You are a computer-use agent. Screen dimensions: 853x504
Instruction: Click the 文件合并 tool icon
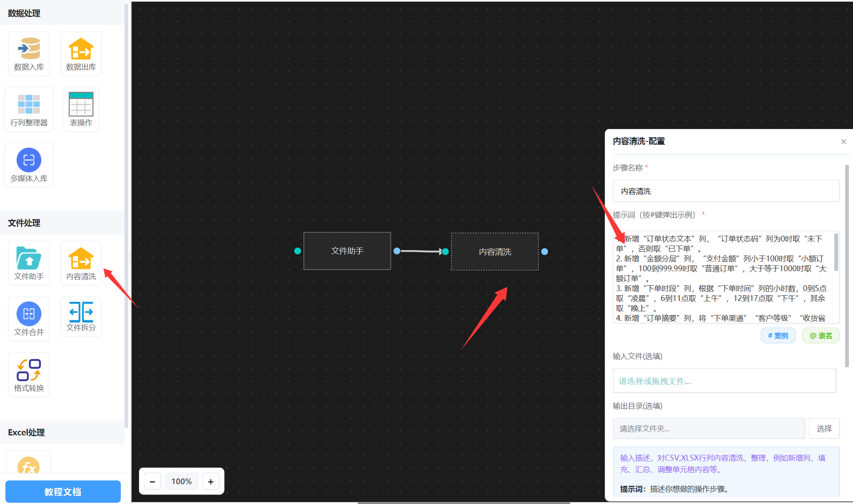29,314
